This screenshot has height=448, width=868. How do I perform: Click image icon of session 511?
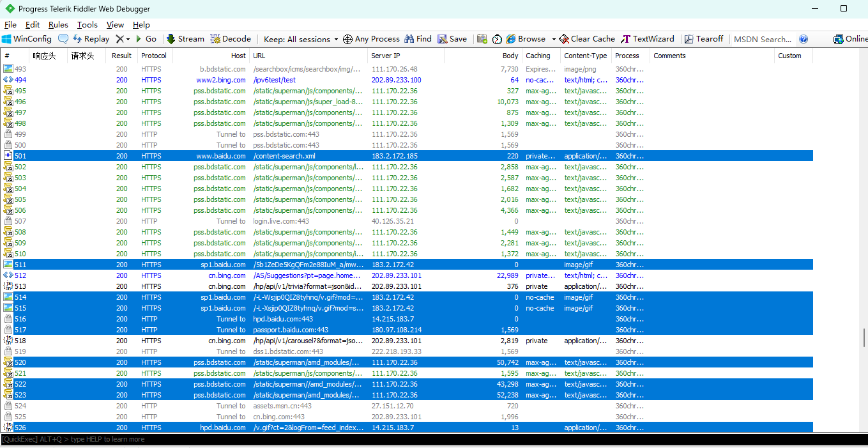(8, 265)
